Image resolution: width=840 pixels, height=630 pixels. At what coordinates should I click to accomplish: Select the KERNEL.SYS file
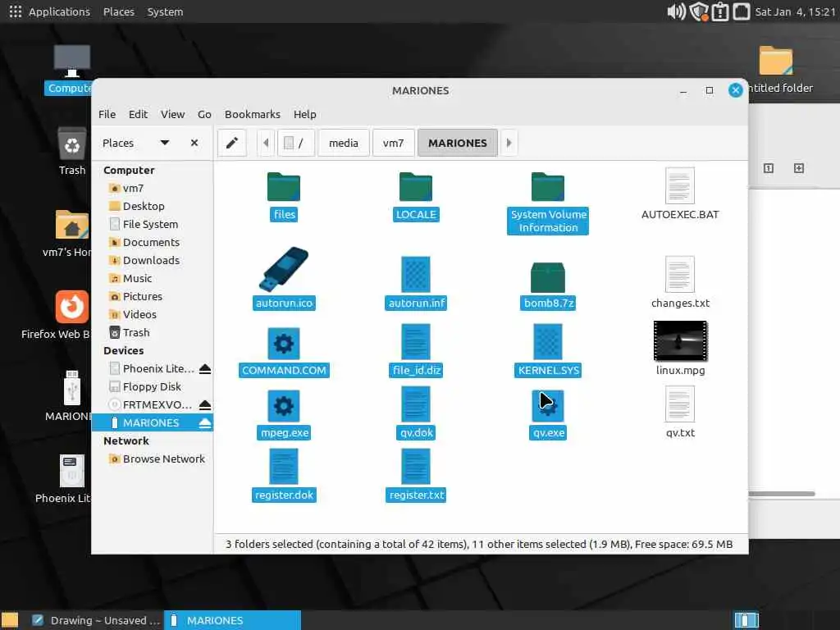click(547, 342)
